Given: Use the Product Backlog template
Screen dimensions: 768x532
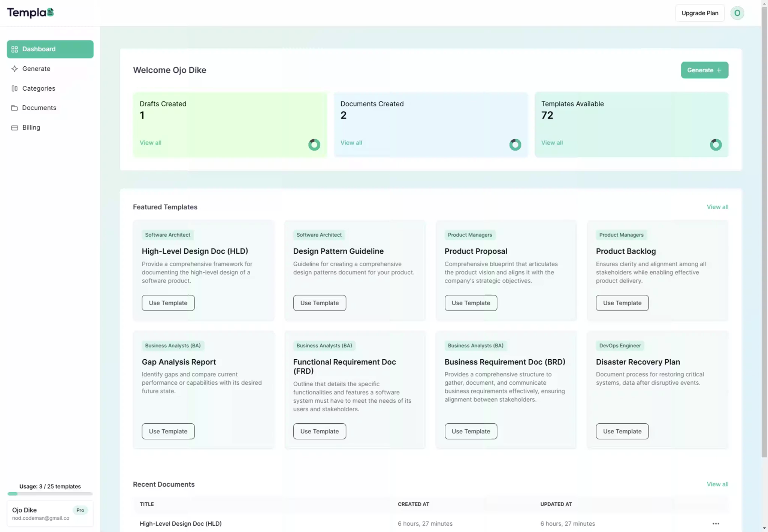Looking at the screenshot, I should click(622, 303).
